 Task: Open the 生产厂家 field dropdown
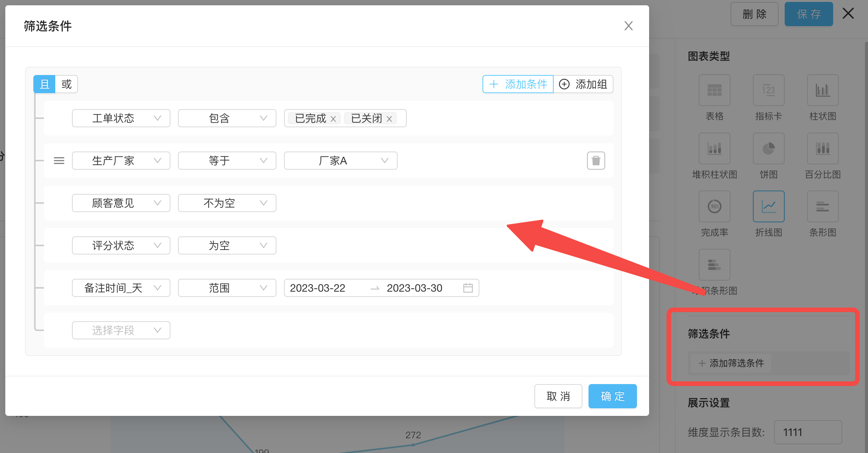(x=121, y=161)
